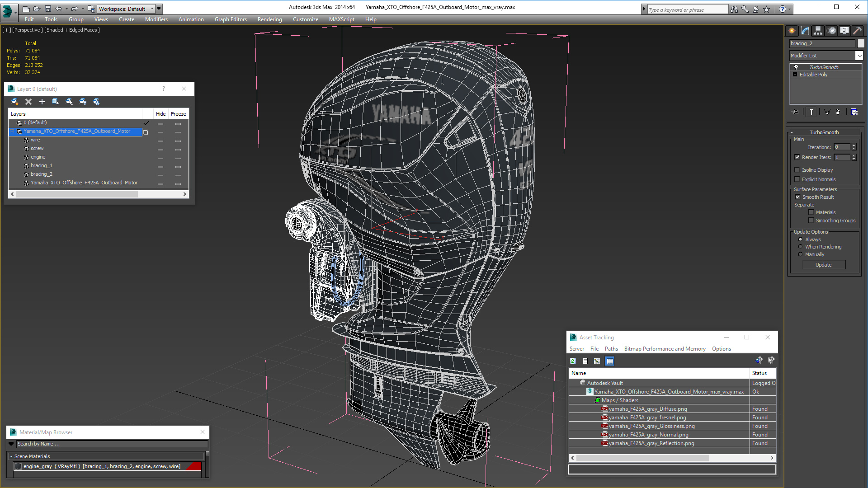Open the Modifiers menu
The width and height of the screenshot is (868, 488).
pyautogui.click(x=156, y=19)
